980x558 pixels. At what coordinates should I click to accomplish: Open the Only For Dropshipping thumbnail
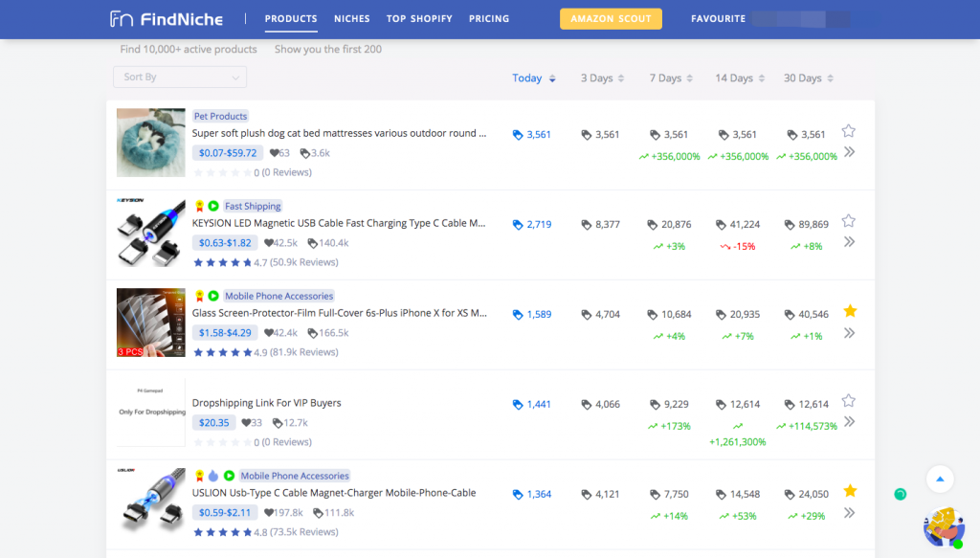150,413
